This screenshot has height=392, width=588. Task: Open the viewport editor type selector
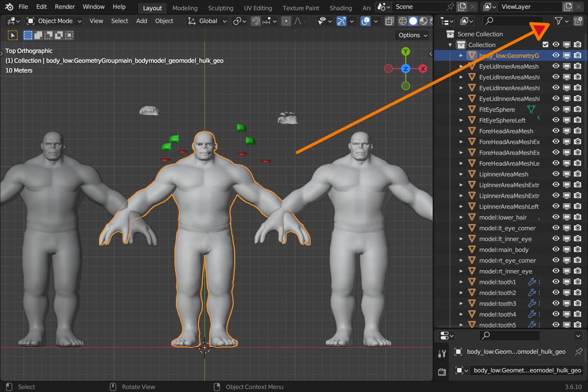coord(13,21)
